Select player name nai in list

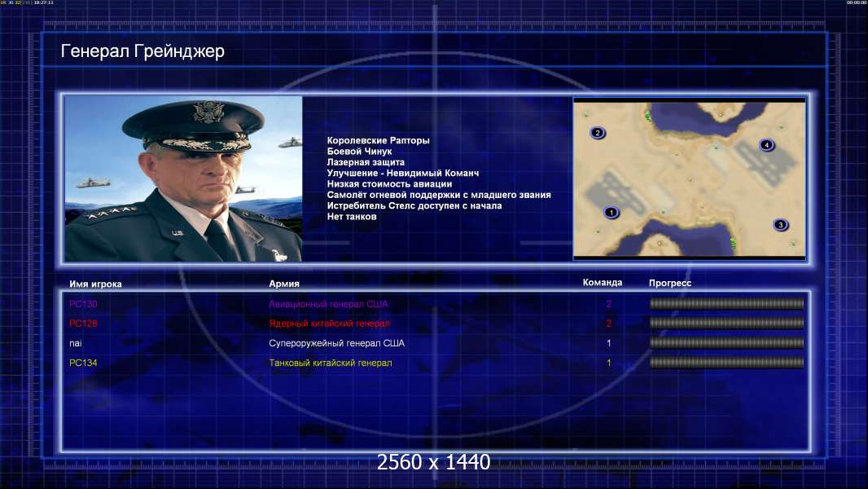[75, 343]
